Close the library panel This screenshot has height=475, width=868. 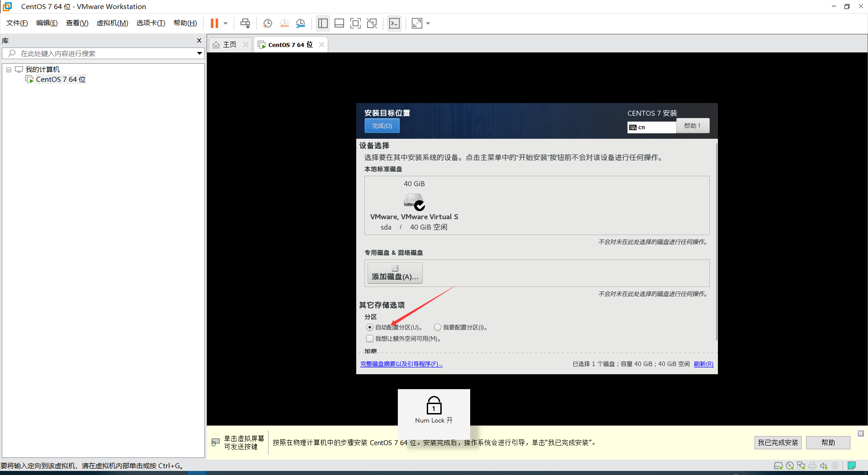pos(199,41)
